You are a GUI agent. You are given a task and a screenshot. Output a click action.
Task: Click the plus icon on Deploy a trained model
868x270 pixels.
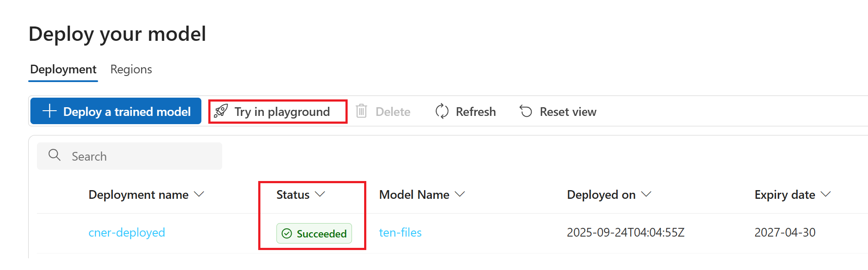(49, 111)
